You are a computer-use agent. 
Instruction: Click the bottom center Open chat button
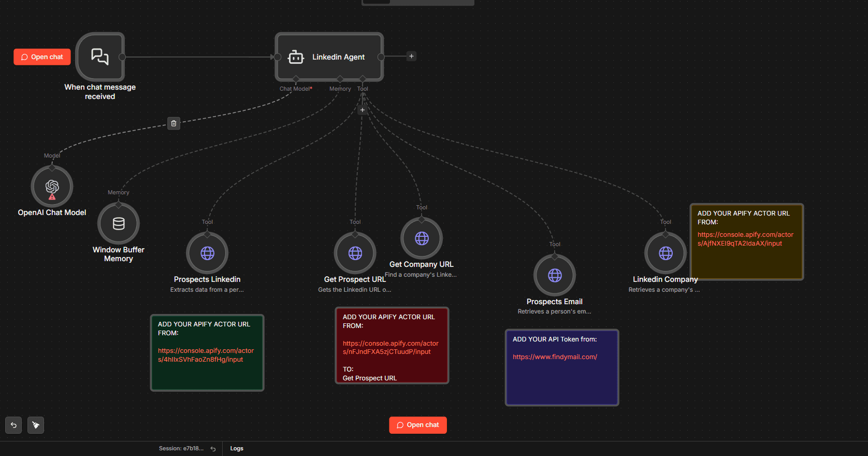[418, 425]
